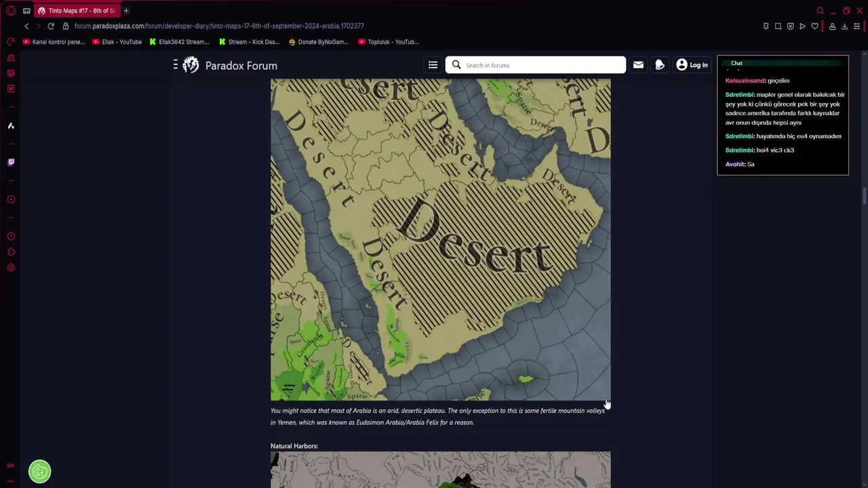Screen dimensions: 868x488
Task: Open the sidebar player circle icon
Action: (11, 199)
